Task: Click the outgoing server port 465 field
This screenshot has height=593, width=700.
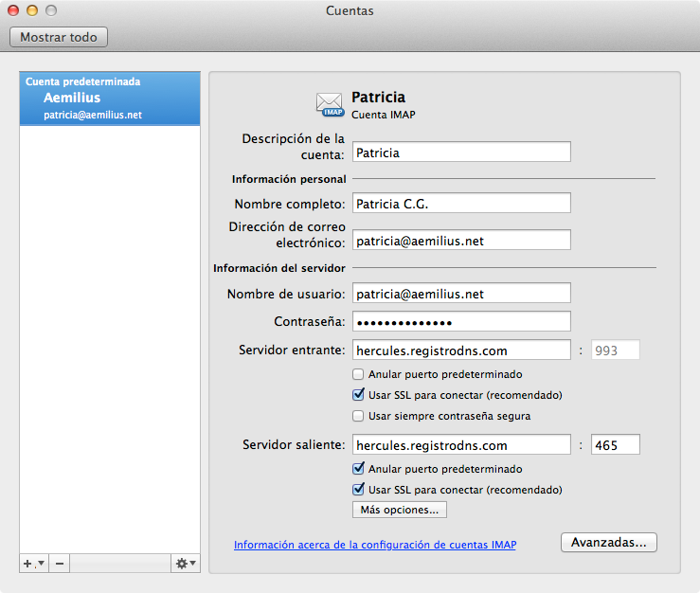Action: coord(615,445)
